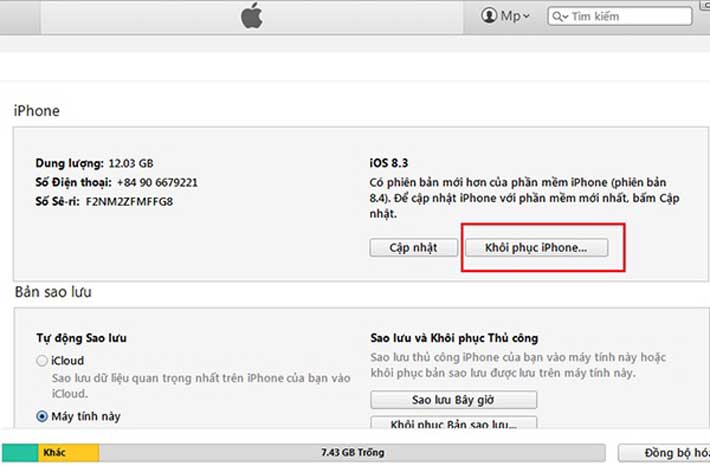
Task: Click the Apple logo in the toolbar
Action: [252, 16]
